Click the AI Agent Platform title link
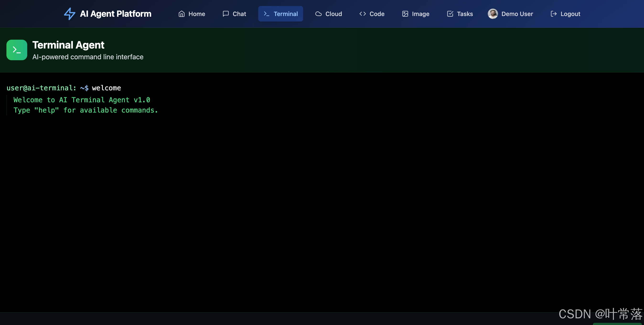The height and width of the screenshot is (325, 644). 116,14
